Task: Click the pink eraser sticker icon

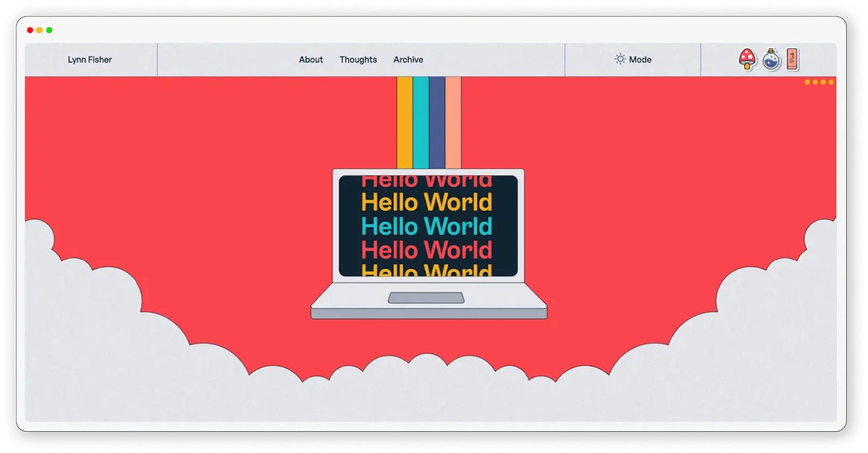Action: (792, 59)
